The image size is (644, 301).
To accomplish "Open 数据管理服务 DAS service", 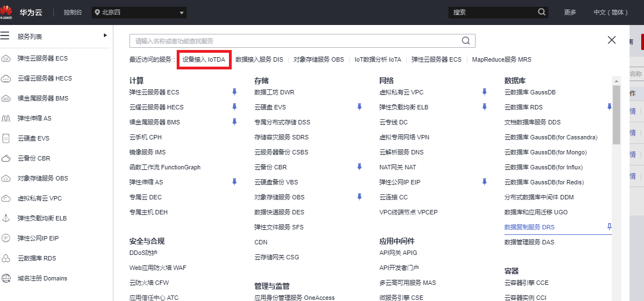I will coord(529,242).
